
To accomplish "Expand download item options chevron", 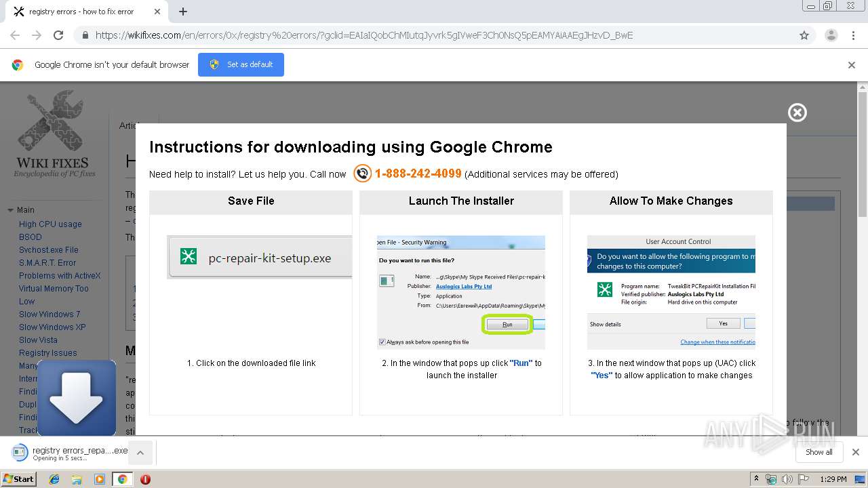I will pyautogui.click(x=140, y=453).
